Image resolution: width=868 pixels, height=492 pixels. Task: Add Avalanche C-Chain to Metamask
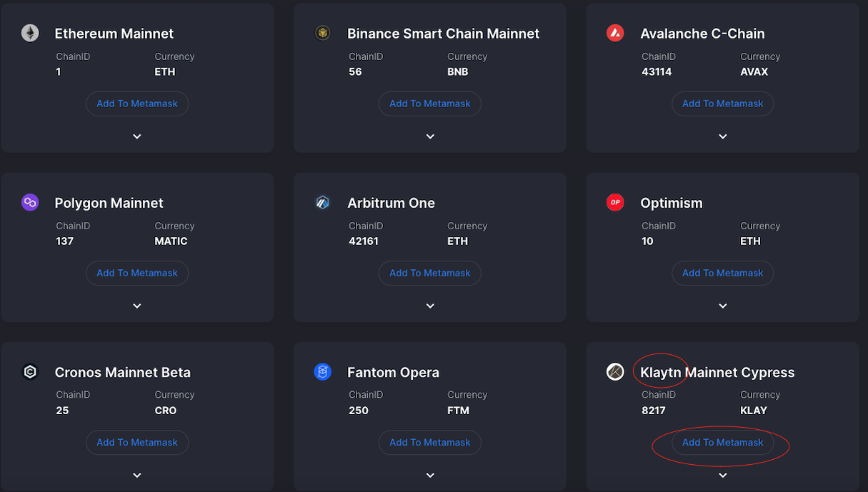point(723,104)
